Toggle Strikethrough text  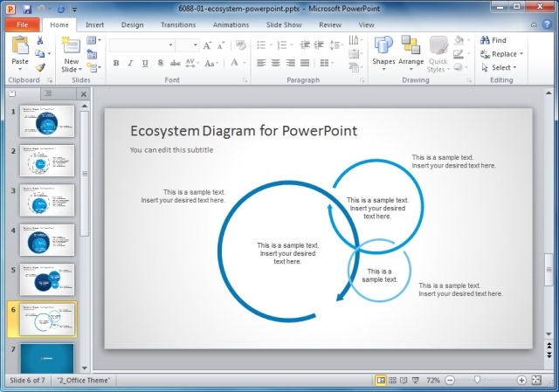tap(175, 63)
